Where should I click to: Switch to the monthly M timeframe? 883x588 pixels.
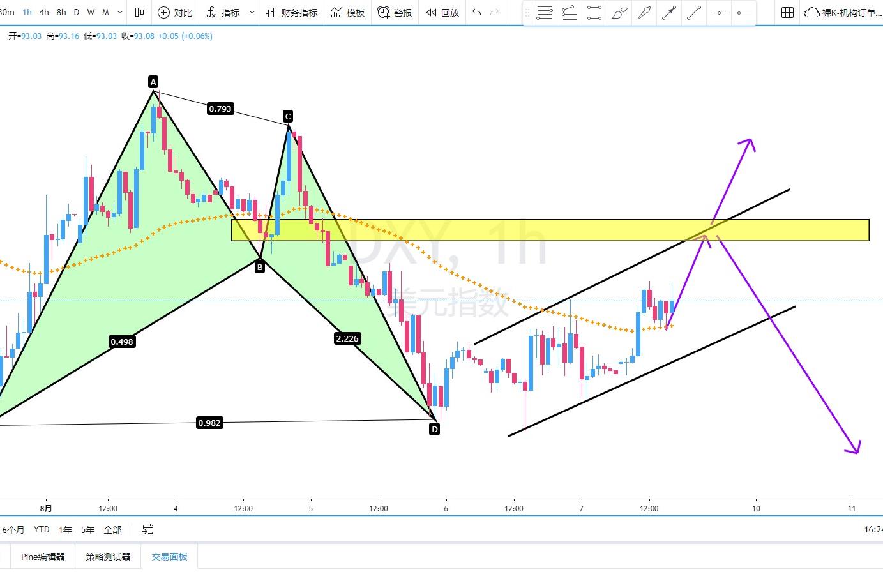[105, 12]
